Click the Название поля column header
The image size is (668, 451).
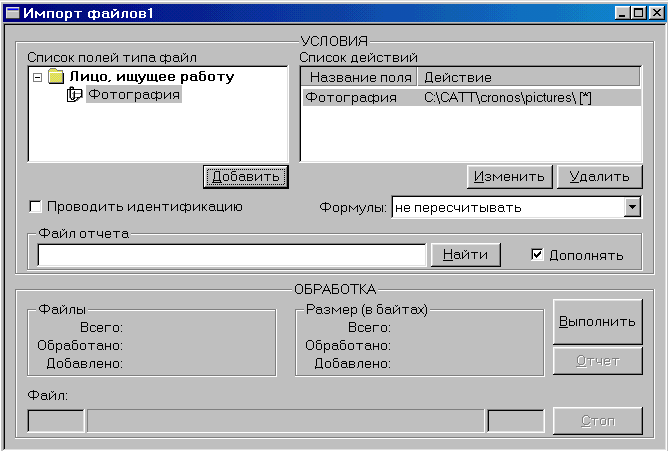coord(359,77)
